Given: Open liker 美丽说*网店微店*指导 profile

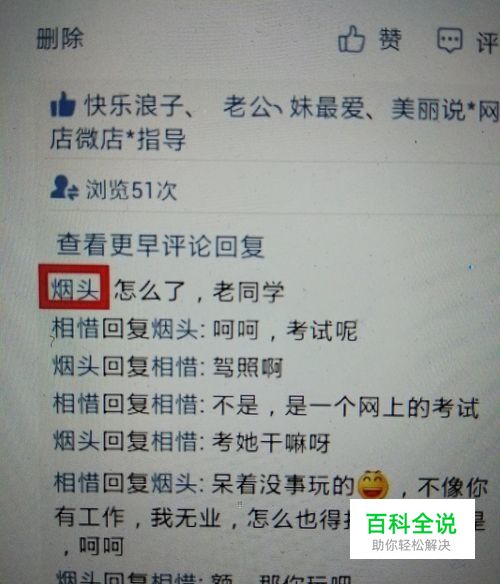Looking at the screenshot, I should pos(275,123).
